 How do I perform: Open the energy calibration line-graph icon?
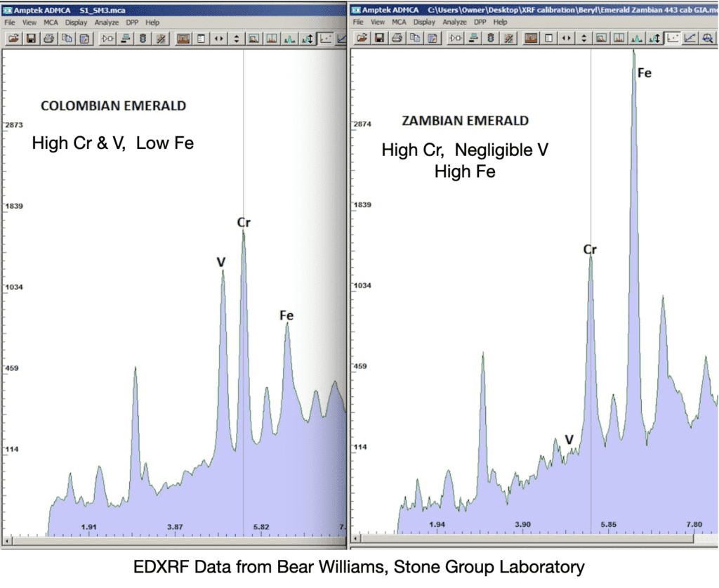342,39
